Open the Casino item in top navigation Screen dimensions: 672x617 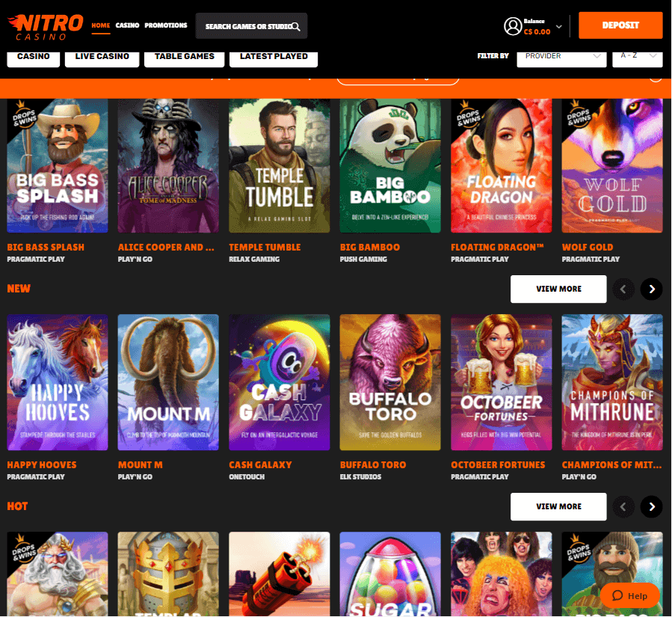point(127,25)
